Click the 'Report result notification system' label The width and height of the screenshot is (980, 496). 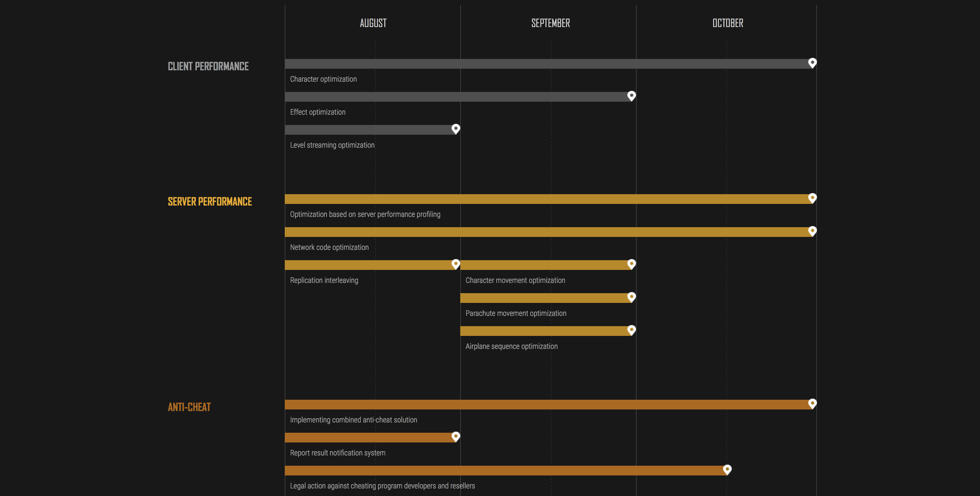pyautogui.click(x=338, y=453)
